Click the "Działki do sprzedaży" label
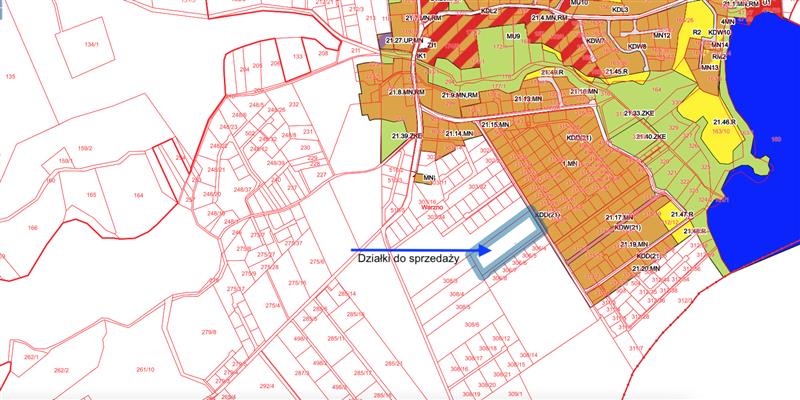Viewport: 800px width, 400px height. (408, 259)
